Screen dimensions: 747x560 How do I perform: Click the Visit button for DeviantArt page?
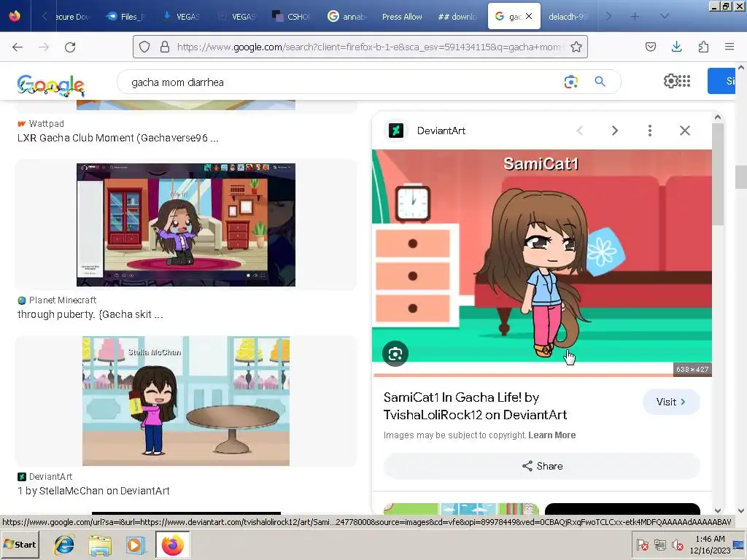tap(671, 402)
